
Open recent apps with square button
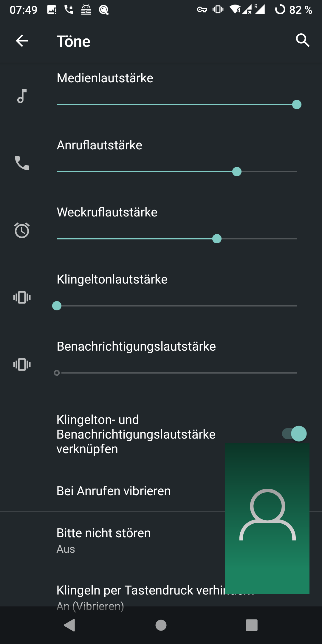[251, 625]
